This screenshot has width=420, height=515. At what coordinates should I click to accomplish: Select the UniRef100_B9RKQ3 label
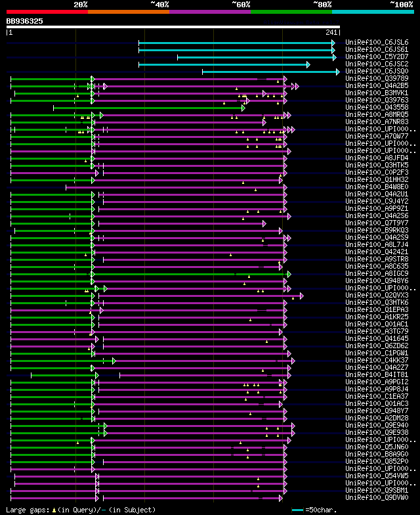click(377, 230)
